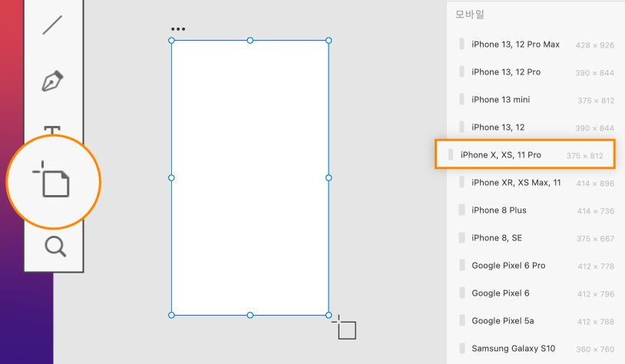This screenshot has height=364, width=625.
Task: Select iPhone X, XS, 11 Pro preset
Action: click(501, 155)
